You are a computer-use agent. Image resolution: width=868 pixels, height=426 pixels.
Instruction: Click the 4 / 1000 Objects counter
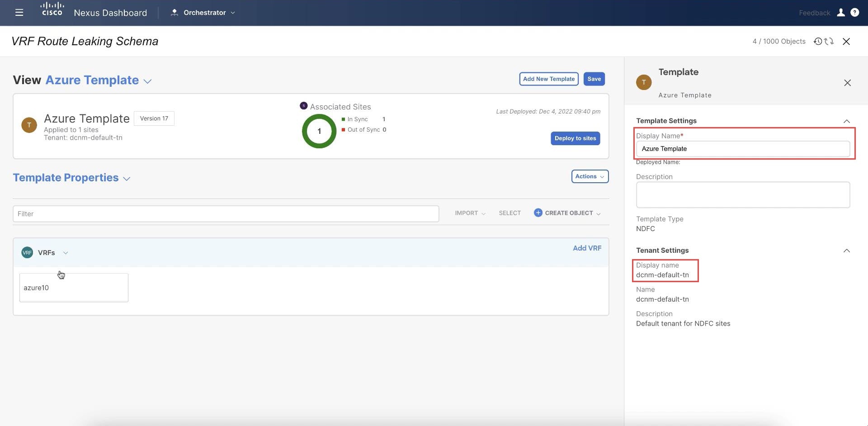[778, 41]
